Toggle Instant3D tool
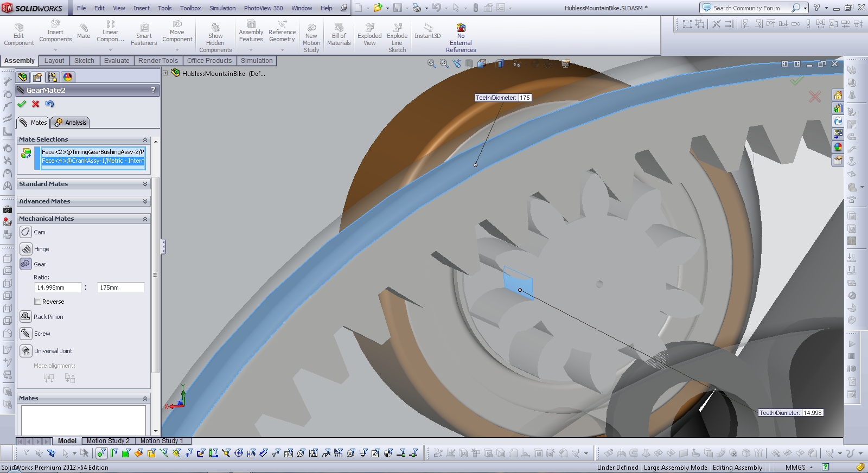Screen dimensions: 868x473 coord(427,31)
